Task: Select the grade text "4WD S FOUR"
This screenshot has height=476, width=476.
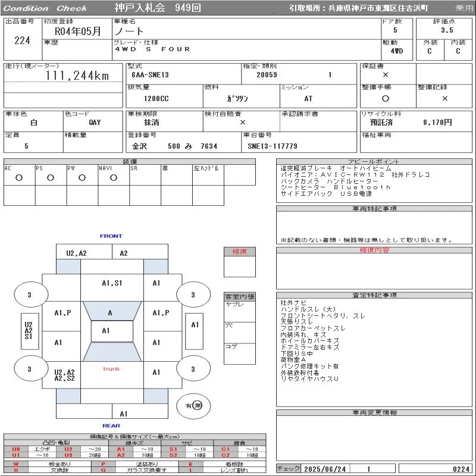Action: (152, 49)
